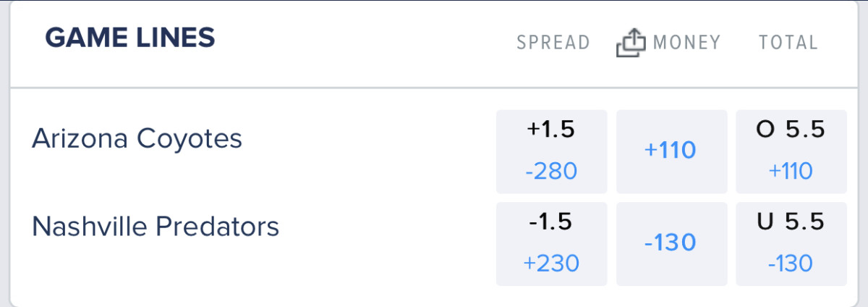Click the share icon beside MONEY
The image size is (868, 307).
click(630, 44)
